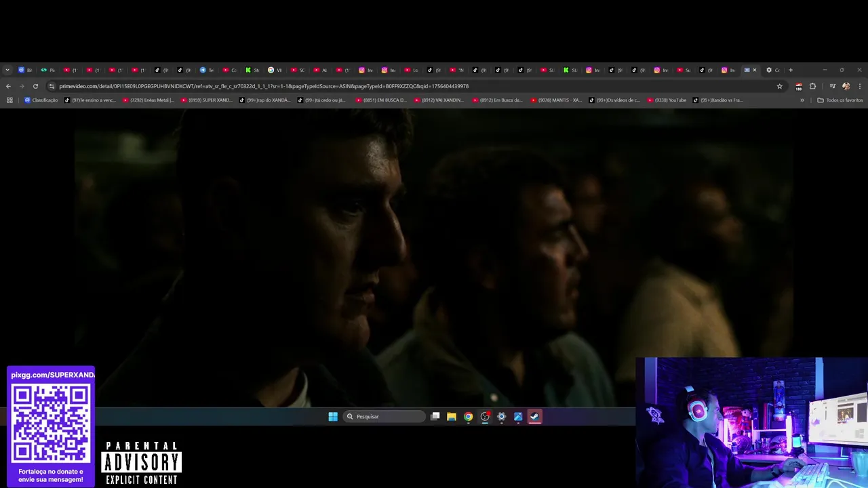This screenshot has width=868, height=488.
Task: Open '(97)Te ensino a venc...' bookmark
Action: [x=90, y=100]
